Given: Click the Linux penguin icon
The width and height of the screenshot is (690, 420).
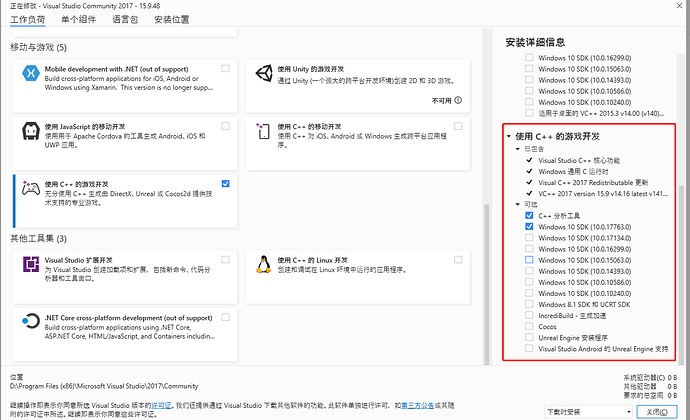Looking at the screenshot, I should pos(264,264).
